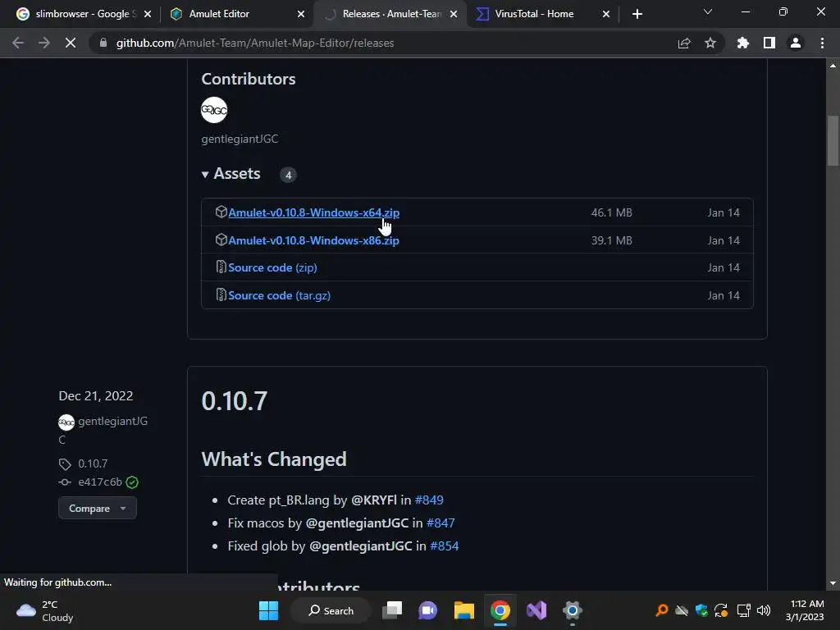Open Visual Studio from taskbar
Image resolution: width=840 pixels, height=630 pixels.
536,610
